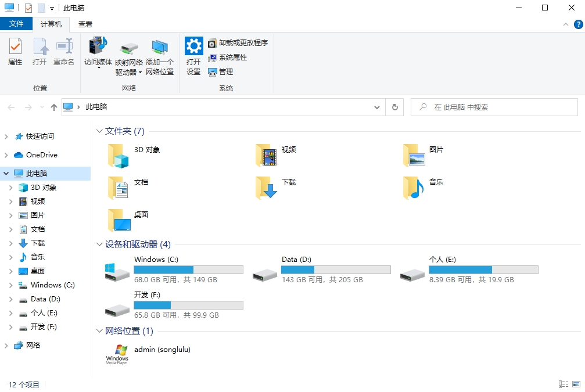Click the title bar properties checkmark icon
Screen dimensions: 585x392
[x=28, y=8]
